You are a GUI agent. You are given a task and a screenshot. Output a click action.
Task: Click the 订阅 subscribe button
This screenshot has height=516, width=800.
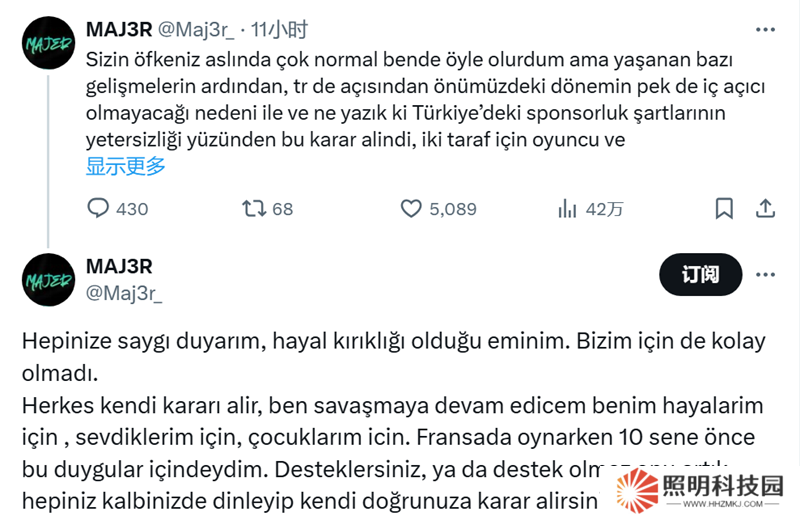click(x=700, y=274)
